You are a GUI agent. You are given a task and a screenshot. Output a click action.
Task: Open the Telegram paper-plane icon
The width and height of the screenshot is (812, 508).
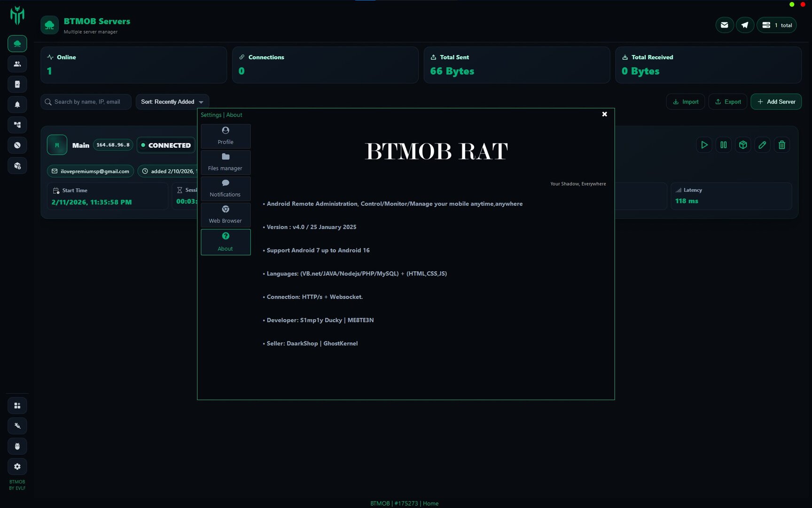click(745, 25)
